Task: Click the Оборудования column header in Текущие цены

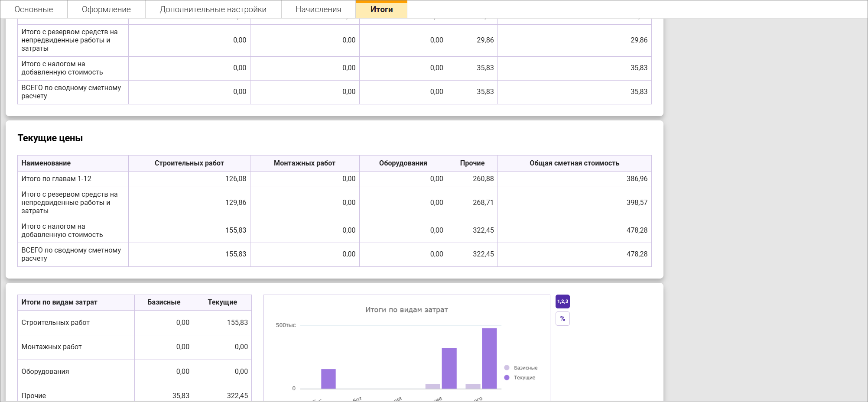Action: (x=403, y=163)
